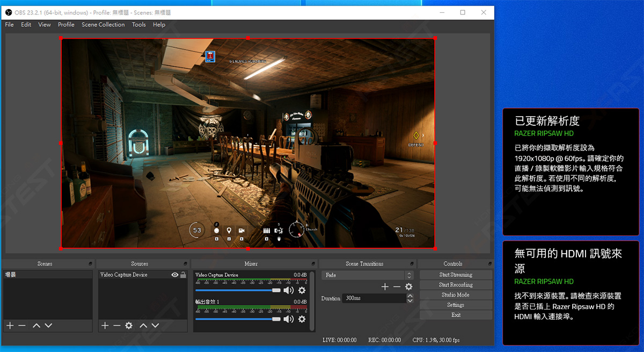Remove selected source with minus icon

116,326
